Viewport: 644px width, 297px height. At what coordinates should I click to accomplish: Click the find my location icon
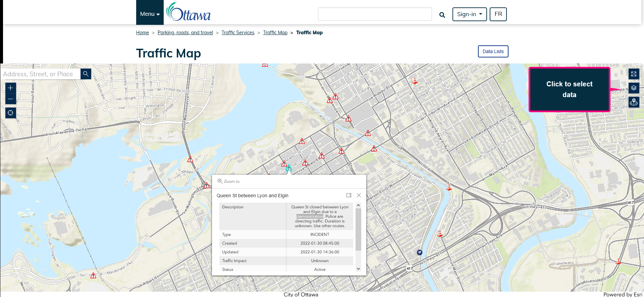coord(10,113)
